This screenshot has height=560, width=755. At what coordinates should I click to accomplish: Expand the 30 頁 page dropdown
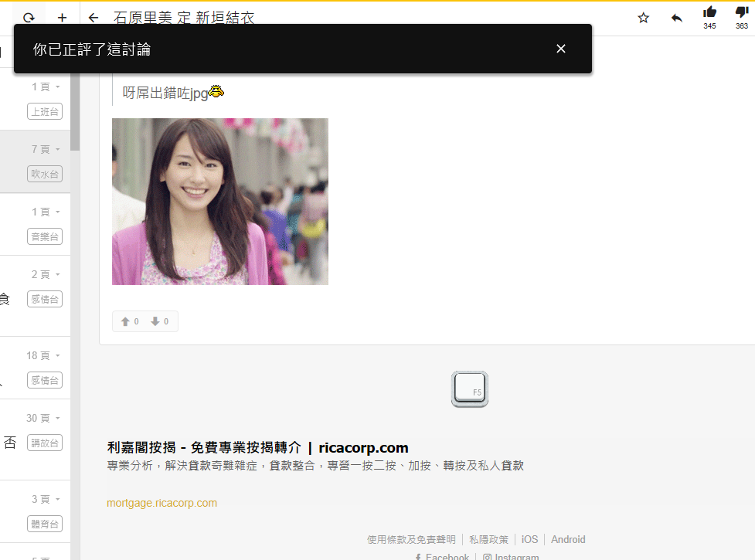[43, 418]
